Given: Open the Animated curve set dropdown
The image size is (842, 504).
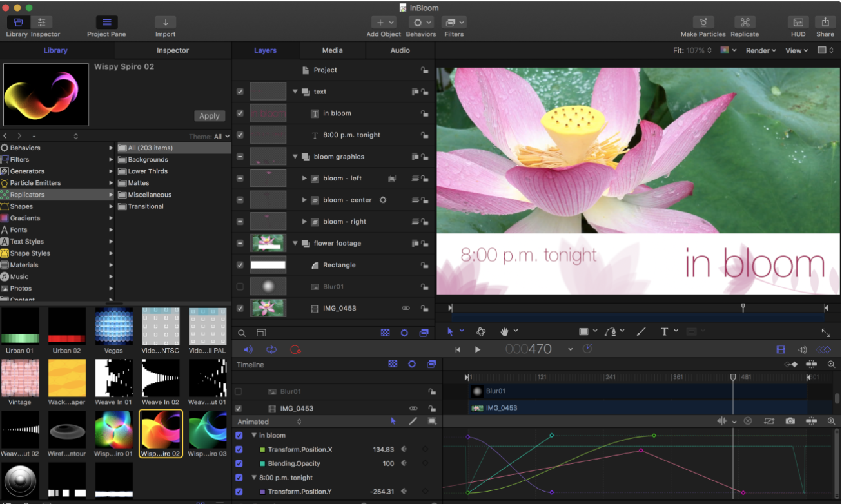Looking at the screenshot, I should coord(269,422).
